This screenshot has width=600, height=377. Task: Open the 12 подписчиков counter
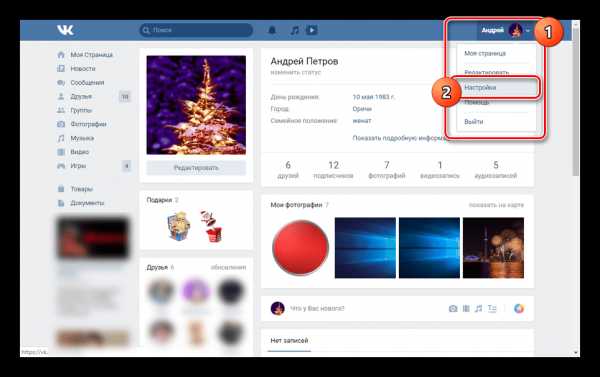pos(333,170)
